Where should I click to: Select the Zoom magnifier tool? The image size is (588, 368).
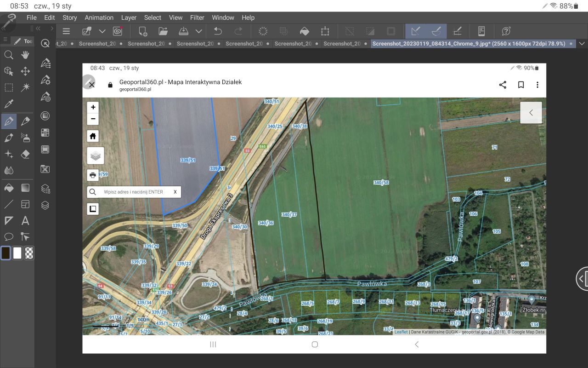coord(8,55)
